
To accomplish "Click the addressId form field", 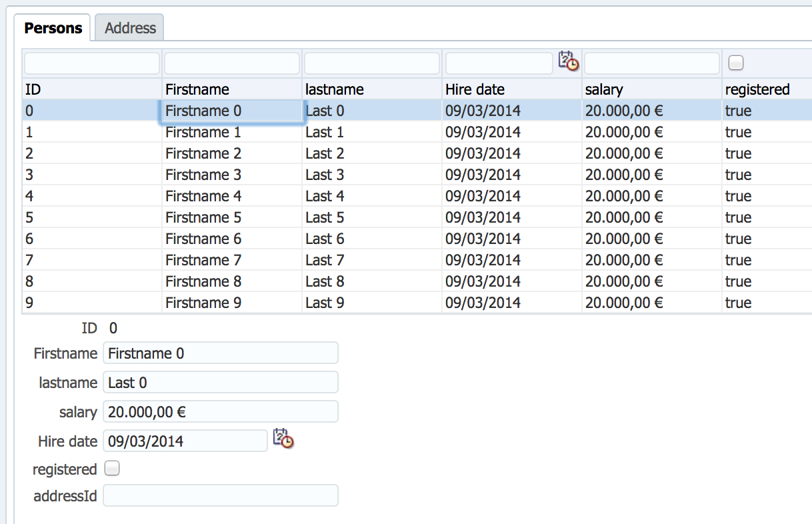I will click(x=221, y=495).
